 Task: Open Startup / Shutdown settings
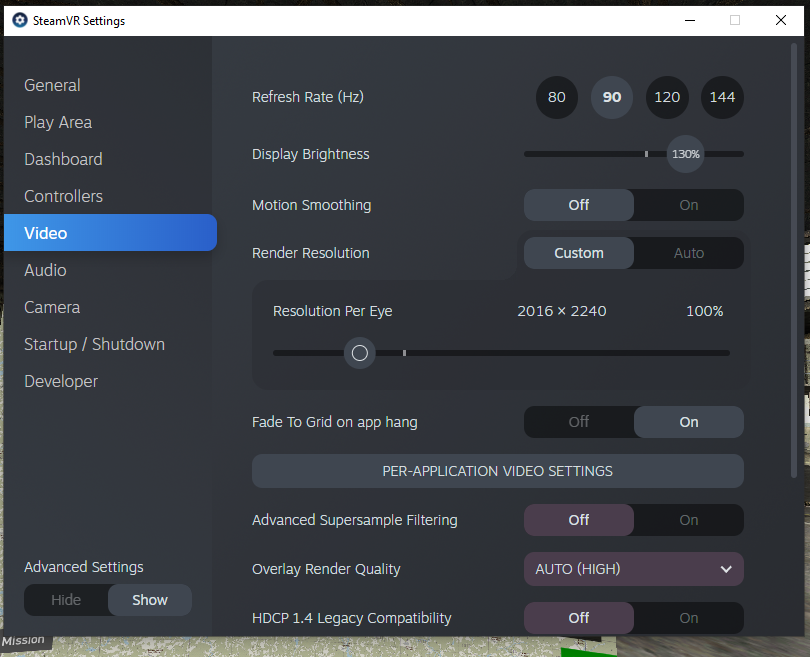click(x=95, y=345)
